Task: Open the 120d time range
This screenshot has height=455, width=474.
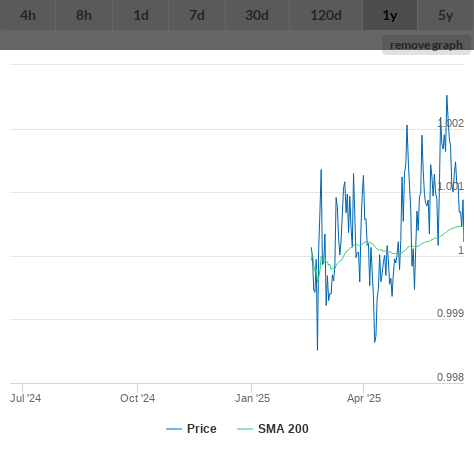Action: 326,15
